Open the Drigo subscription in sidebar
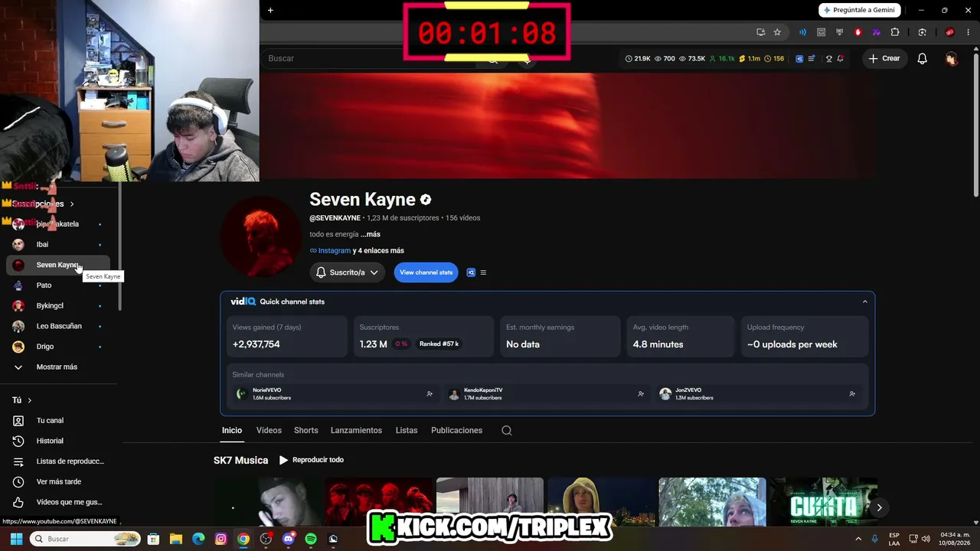 (57, 347)
